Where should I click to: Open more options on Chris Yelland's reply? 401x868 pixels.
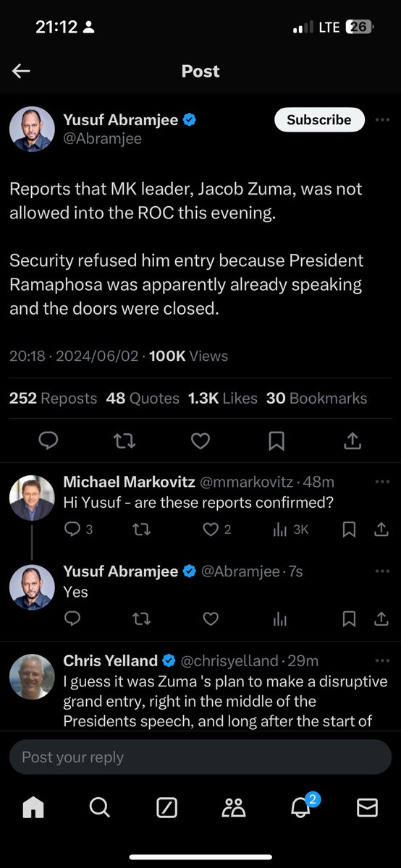coord(381,660)
